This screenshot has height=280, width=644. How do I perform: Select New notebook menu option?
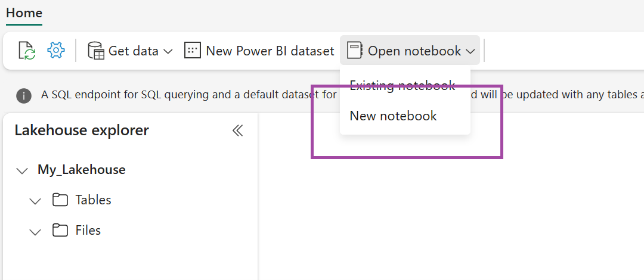tap(394, 116)
